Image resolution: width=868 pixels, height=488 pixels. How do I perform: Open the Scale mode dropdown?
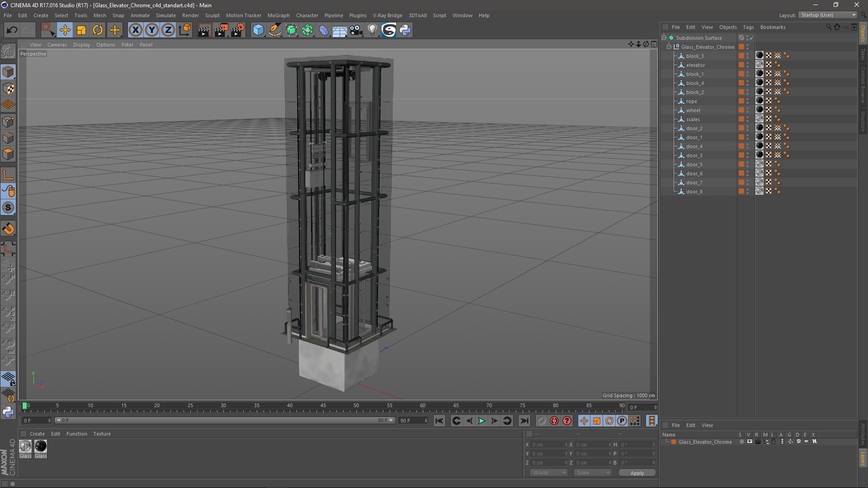point(593,473)
